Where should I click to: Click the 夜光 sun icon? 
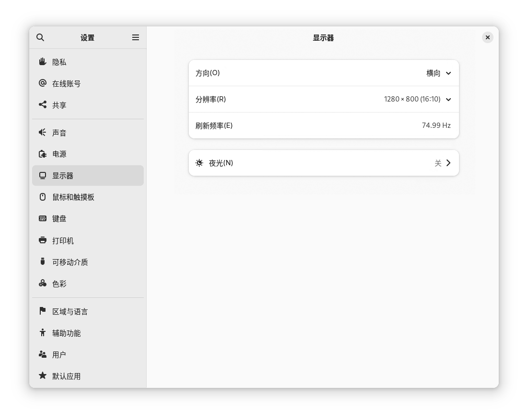tap(199, 163)
